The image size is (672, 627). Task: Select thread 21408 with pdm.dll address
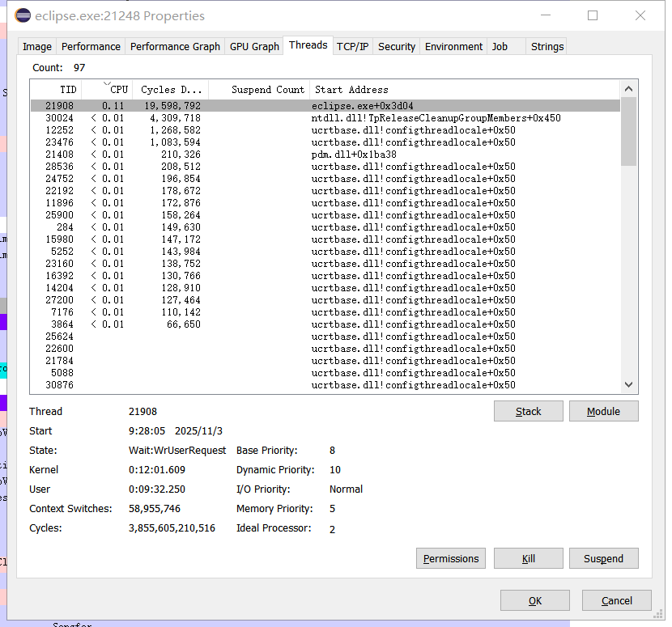tap(325, 155)
